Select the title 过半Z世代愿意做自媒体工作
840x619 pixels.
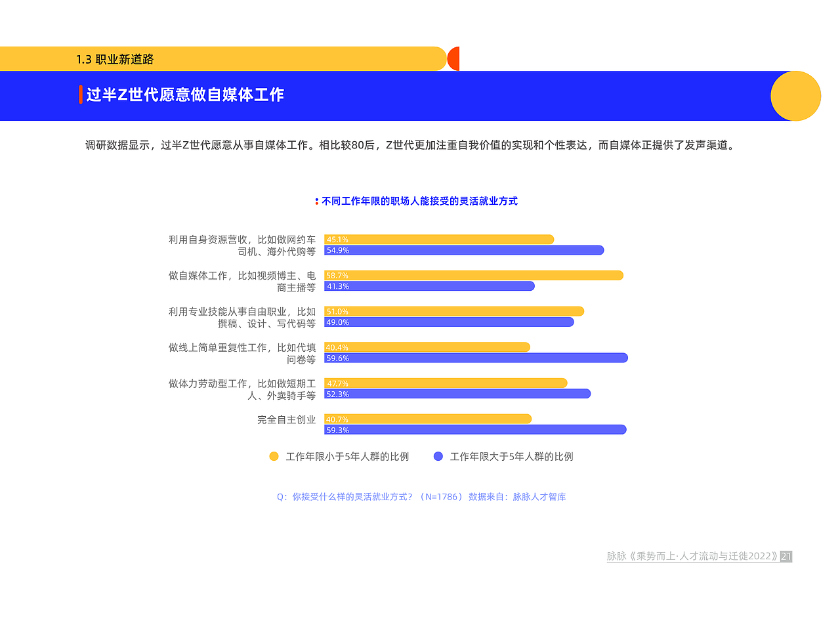click(x=184, y=95)
